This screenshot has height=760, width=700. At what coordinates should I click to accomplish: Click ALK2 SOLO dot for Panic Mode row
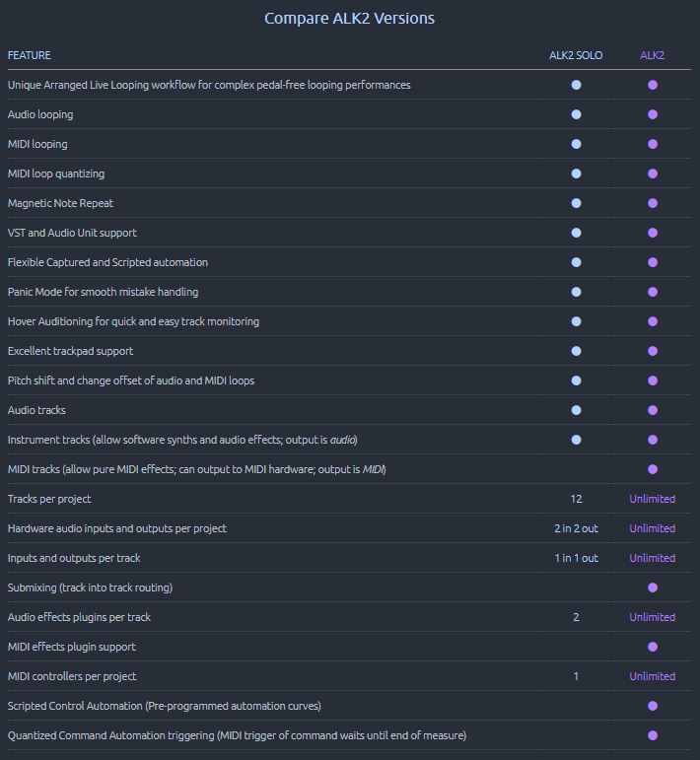pos(576,292)
